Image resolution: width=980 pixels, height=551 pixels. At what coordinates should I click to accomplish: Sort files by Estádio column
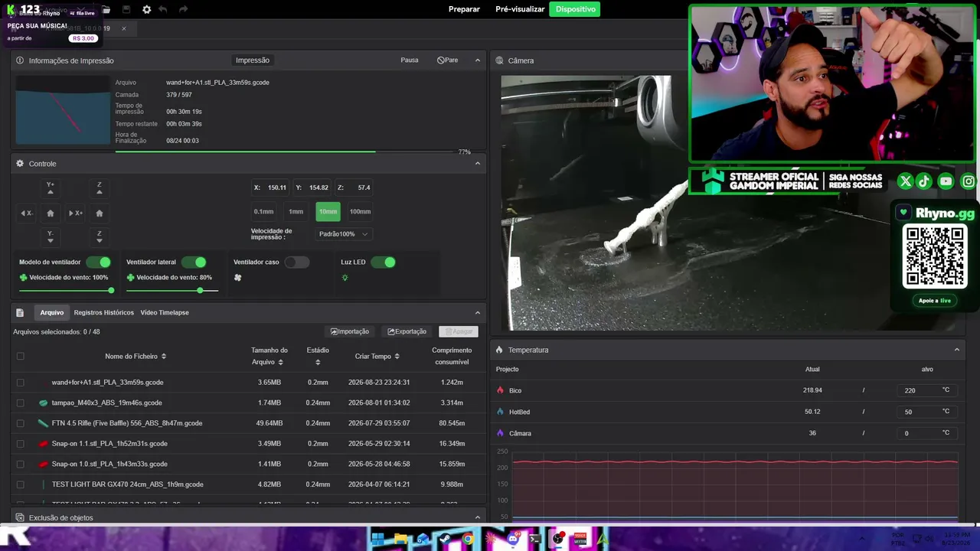click(318, 356)
